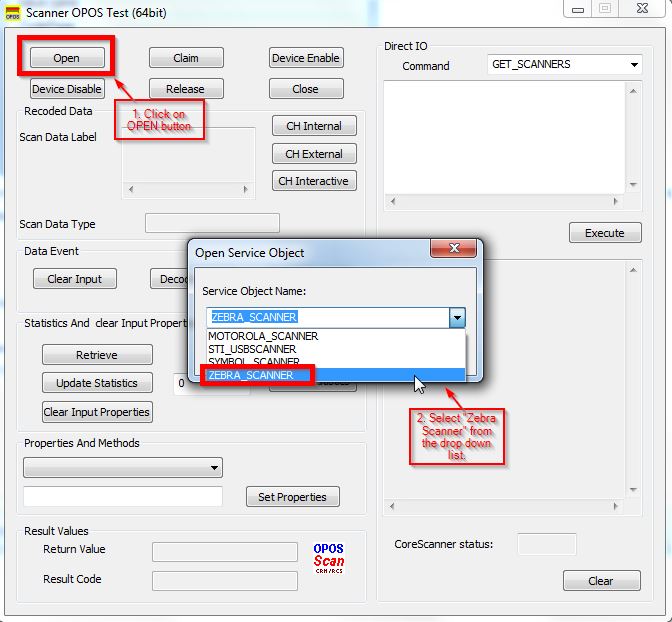Open the Direct IO Command dropdown
The height and width of the screenshot is (622, 672).
point(634,65)
